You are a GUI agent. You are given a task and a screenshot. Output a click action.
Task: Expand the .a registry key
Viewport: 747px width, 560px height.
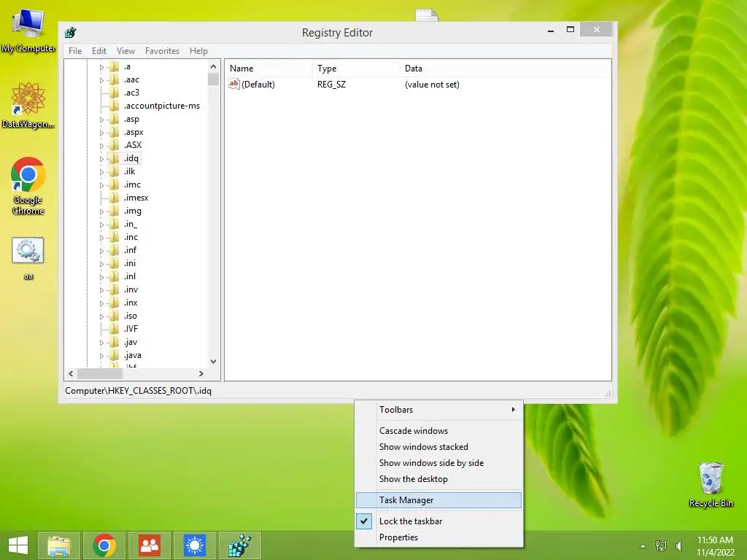pos(101,67)
